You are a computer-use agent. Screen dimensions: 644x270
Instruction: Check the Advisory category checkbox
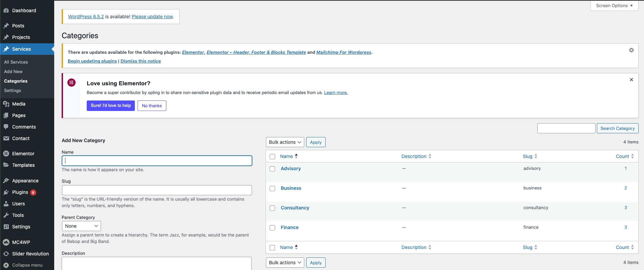pyautogui.click(x=272, y=169)
